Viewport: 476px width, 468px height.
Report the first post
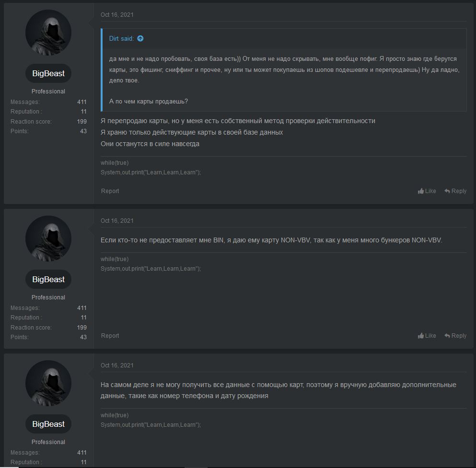(110, 191)
